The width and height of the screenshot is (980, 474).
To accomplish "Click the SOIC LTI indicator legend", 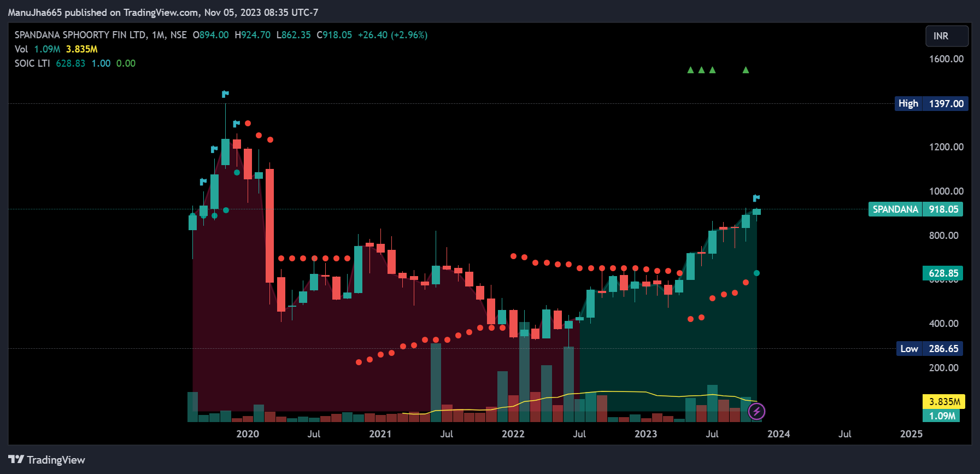I will point(75,63).
